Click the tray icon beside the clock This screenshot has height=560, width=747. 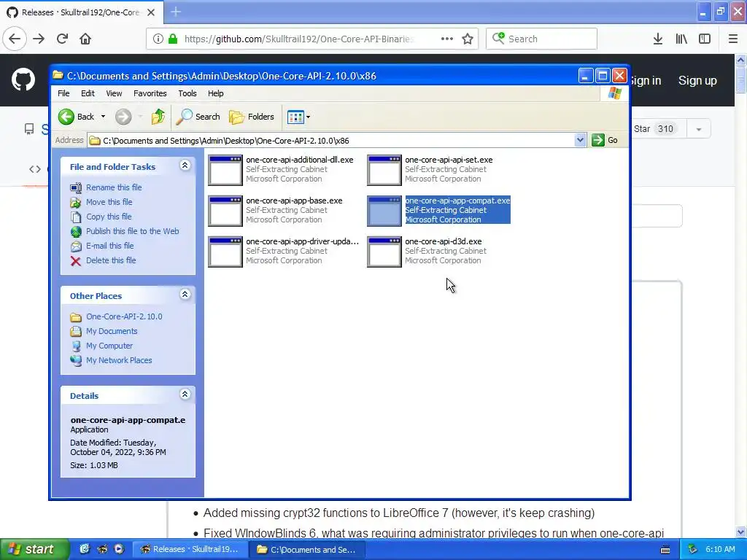pos(692,550)
